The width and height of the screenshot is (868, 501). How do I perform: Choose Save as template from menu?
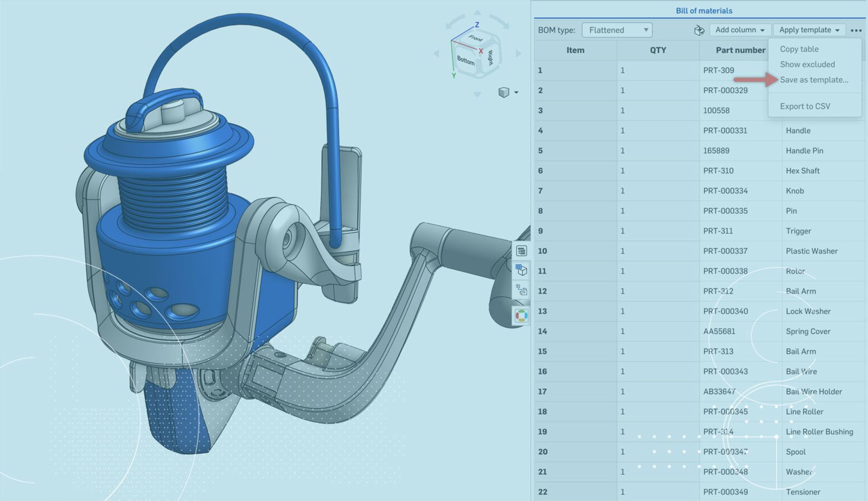click(814, 80)
